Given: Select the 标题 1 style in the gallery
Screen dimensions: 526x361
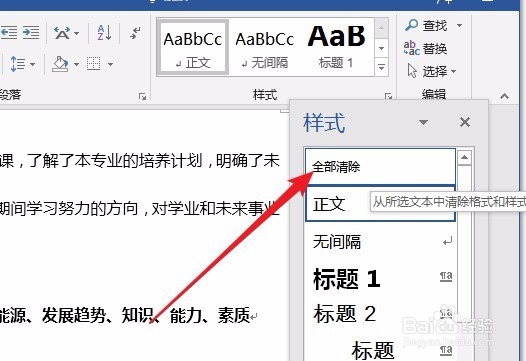Looking at the screenshot, I should pyautogui.click(x=336, y=47).
